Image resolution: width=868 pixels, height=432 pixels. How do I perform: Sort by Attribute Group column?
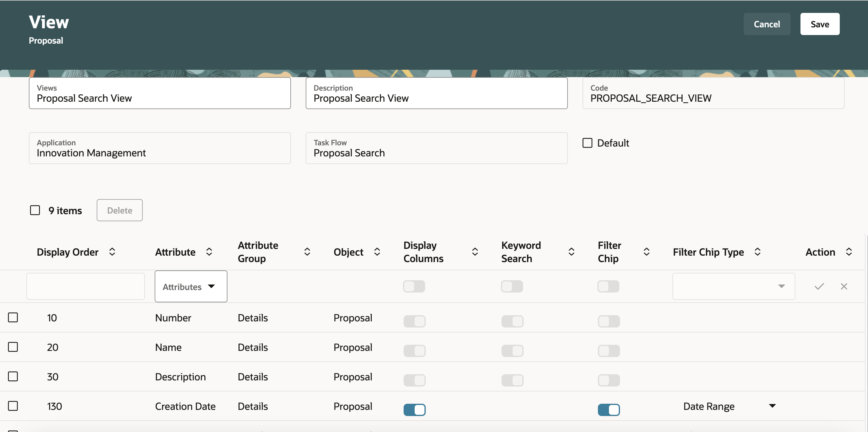point(307,252)
